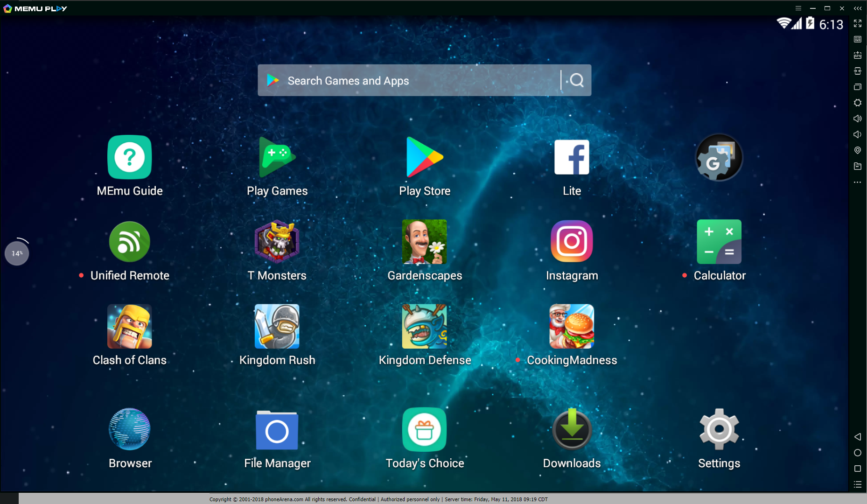Install an APK via sidebar icon

[x=858, y=55]
